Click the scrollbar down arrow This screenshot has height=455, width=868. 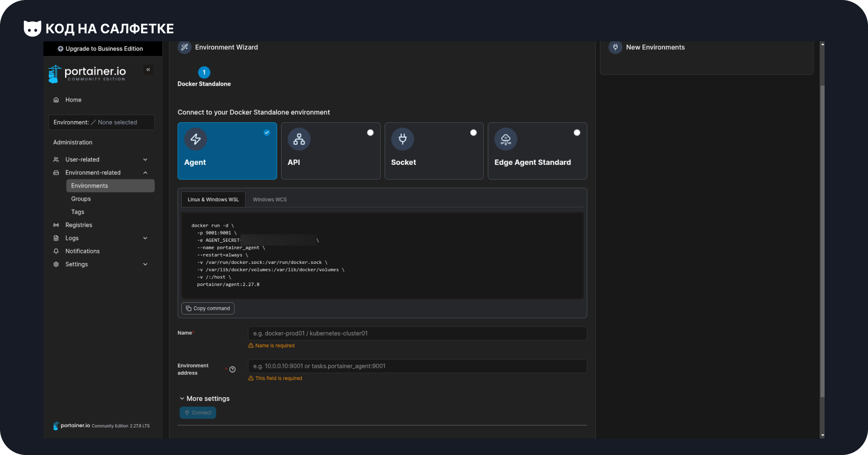[x=822, y=435]
